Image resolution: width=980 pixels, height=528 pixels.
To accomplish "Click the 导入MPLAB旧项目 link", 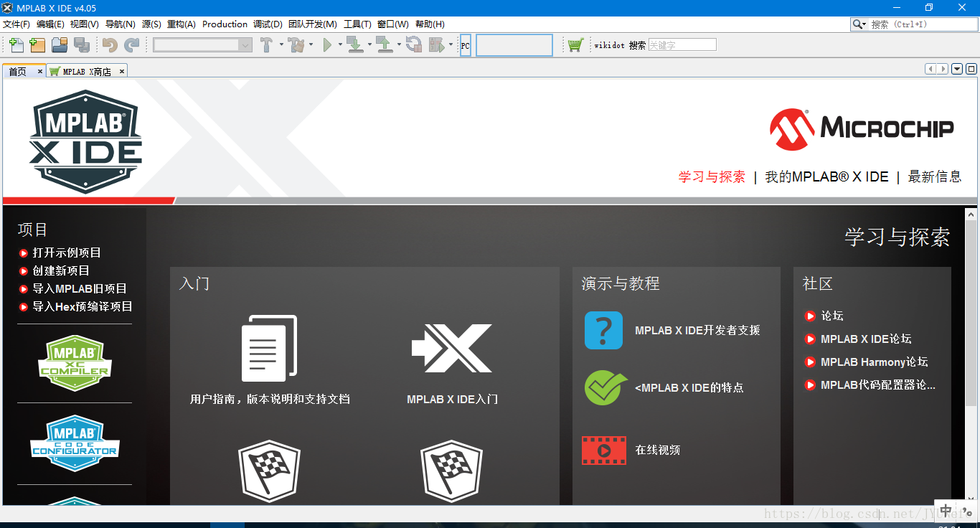I will tap(80, 288).
